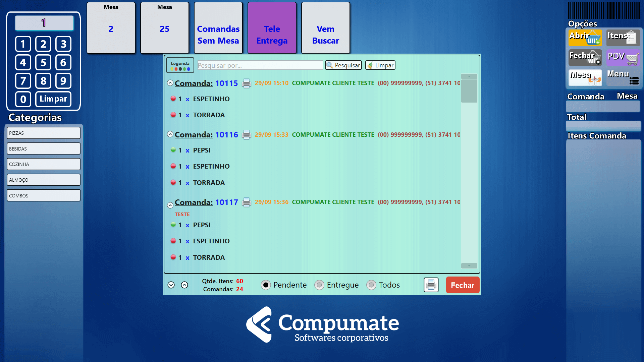Click the printer icon next to Comanda 10116
644x362 pixels.
(247, 135)
